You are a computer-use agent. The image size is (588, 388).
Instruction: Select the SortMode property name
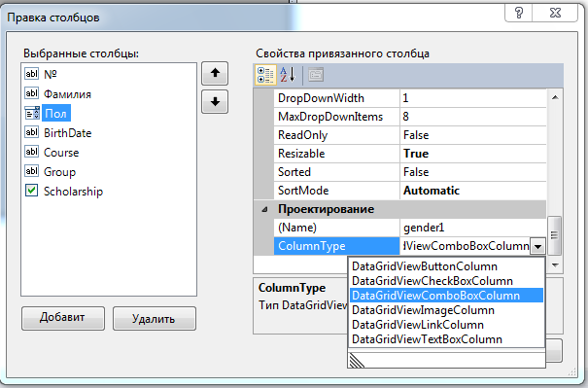coord(336,191)
